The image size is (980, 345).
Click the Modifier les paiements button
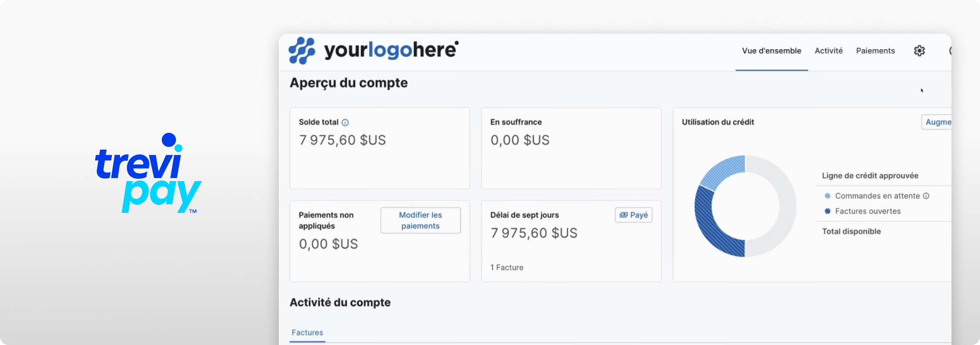coord(420,220)
